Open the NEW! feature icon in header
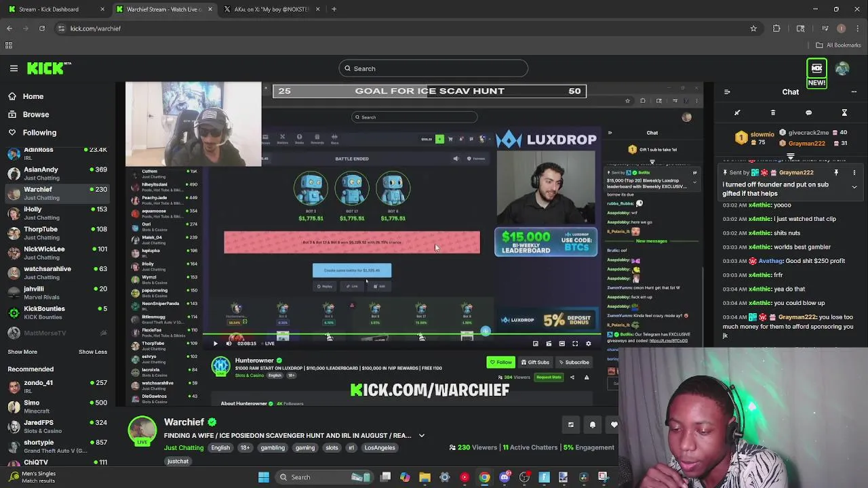The height and width of the screenshot is (488, 868). [816, 74]
